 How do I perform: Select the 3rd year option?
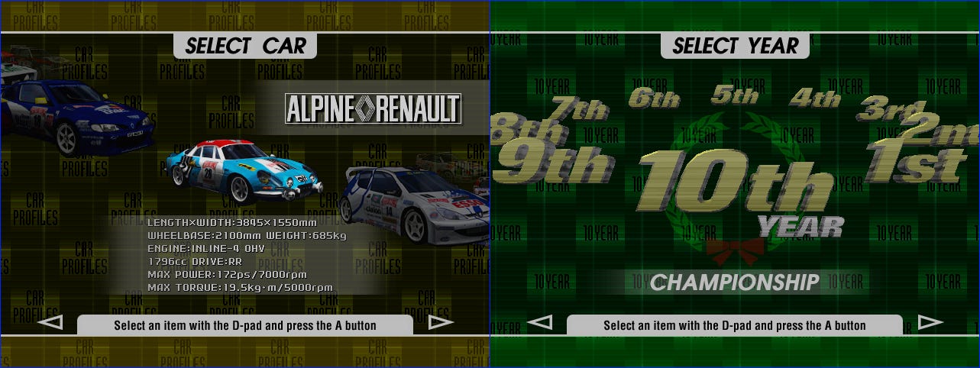click(x=891, y=109)
